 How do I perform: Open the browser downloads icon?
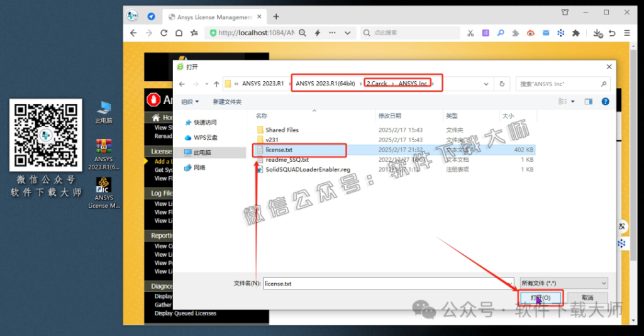(x=597, y=33)
